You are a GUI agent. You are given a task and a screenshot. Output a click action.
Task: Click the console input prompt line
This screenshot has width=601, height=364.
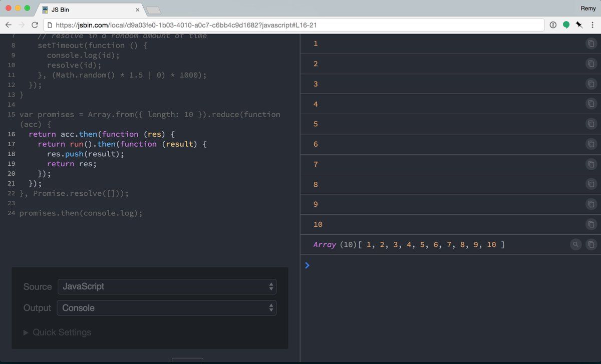(451, 265)
